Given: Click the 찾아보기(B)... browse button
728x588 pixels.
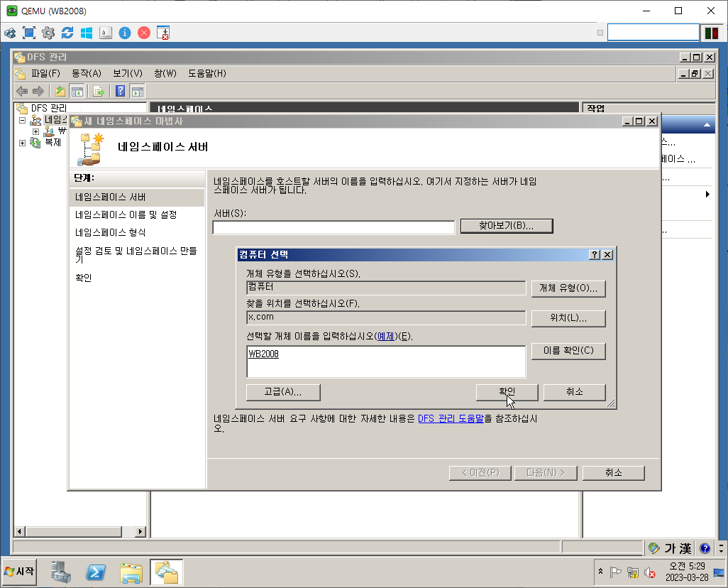Looking at the screenshot, I should [507, 226].
